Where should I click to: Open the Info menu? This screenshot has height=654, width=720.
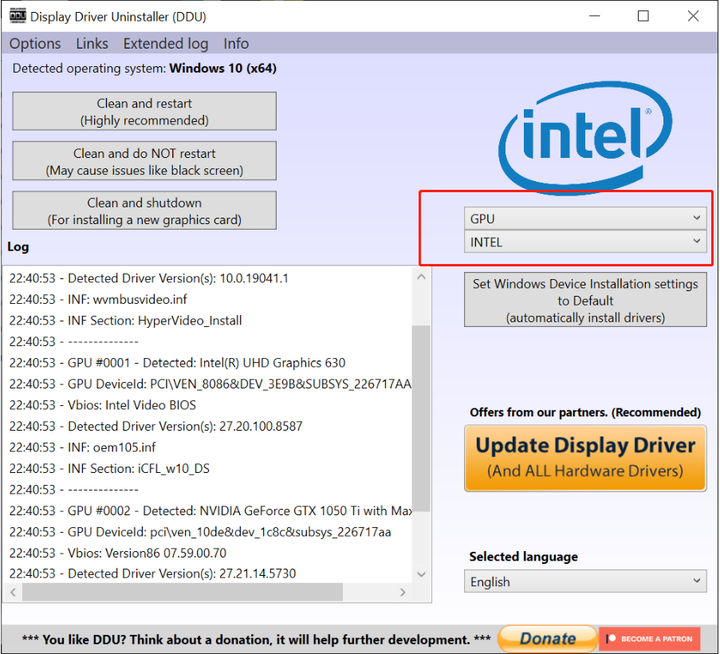coord(236,44)
